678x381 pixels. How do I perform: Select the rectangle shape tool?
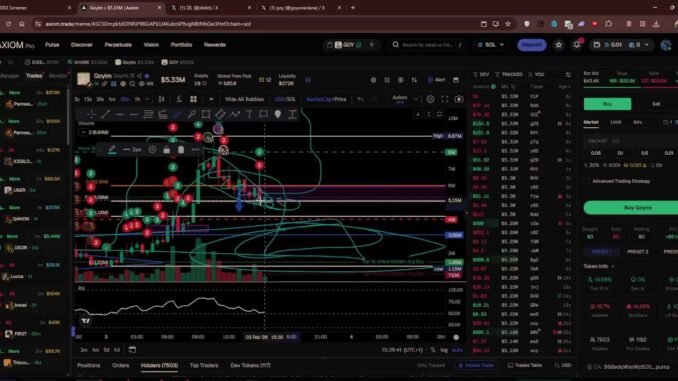[x=206, y=114]
